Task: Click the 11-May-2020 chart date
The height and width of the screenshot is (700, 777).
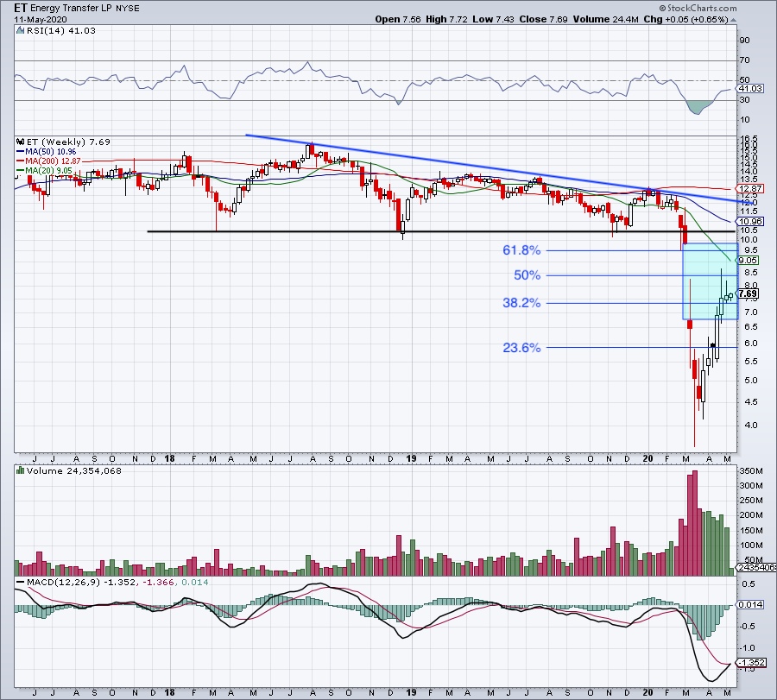Action: tap(40, 20)
